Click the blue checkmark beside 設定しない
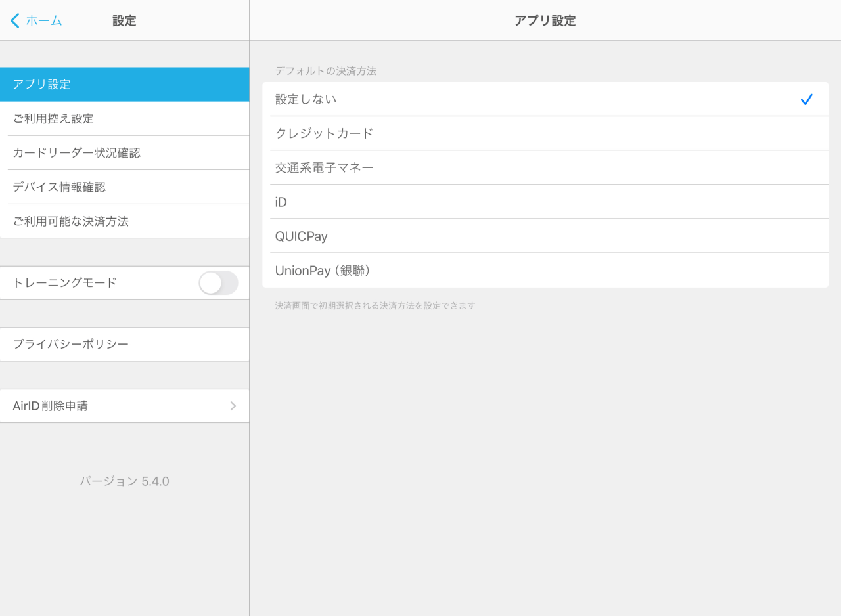841x616 pixels. [807, 99]
